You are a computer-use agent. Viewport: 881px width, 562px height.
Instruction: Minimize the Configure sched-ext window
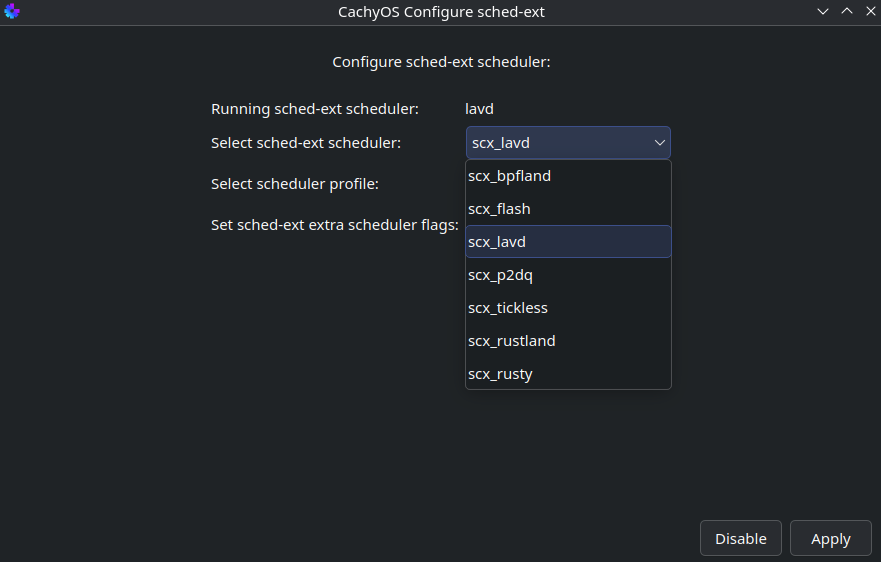[x=823, y=12]
